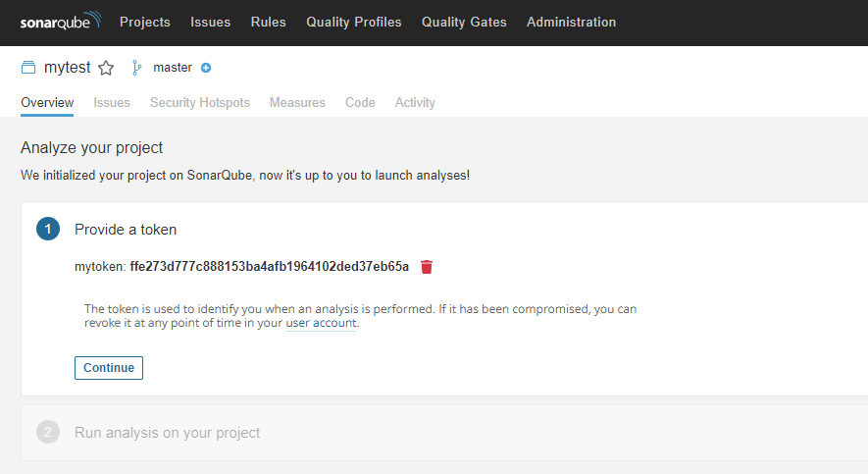Image resolution: width=868 pixels, height=474 pixels.
Task: Switch to the Security Hotspots tab
Action: click(200, 102)
